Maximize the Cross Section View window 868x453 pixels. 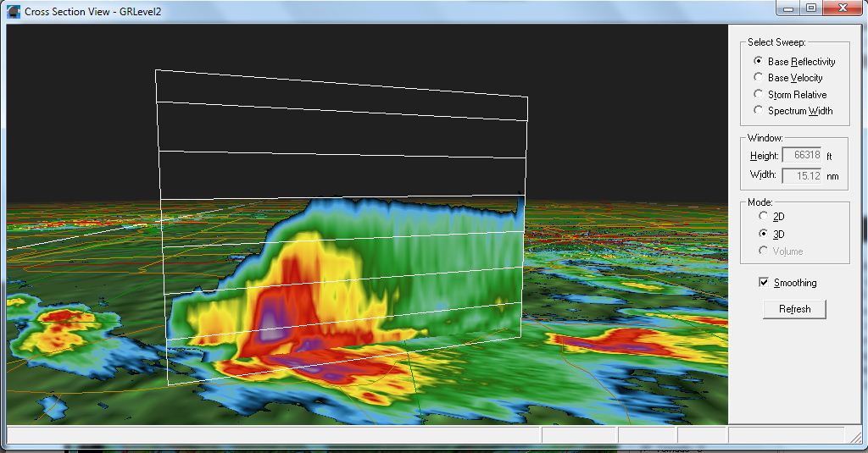point(811,8)
